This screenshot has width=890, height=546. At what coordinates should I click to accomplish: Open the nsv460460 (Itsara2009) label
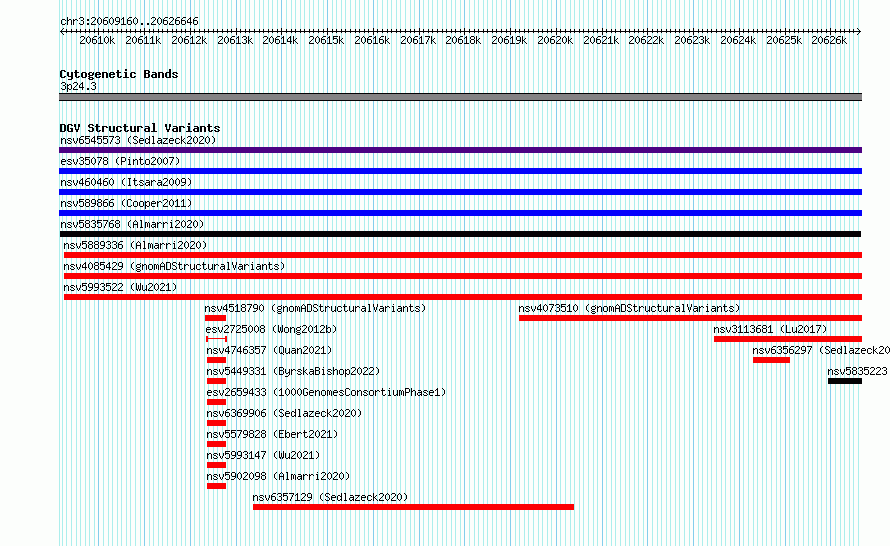pos(126,182)
